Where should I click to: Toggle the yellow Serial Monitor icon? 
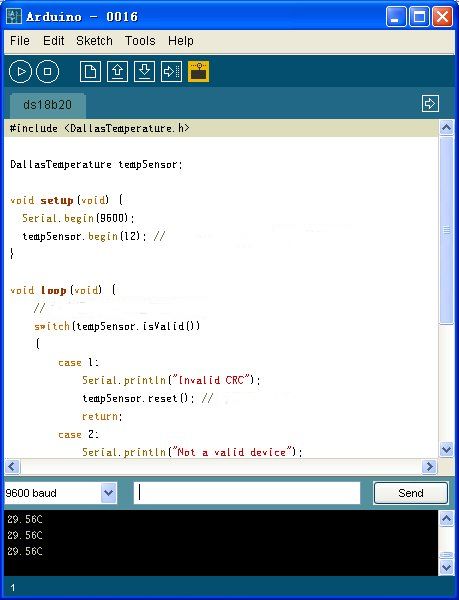198,72
